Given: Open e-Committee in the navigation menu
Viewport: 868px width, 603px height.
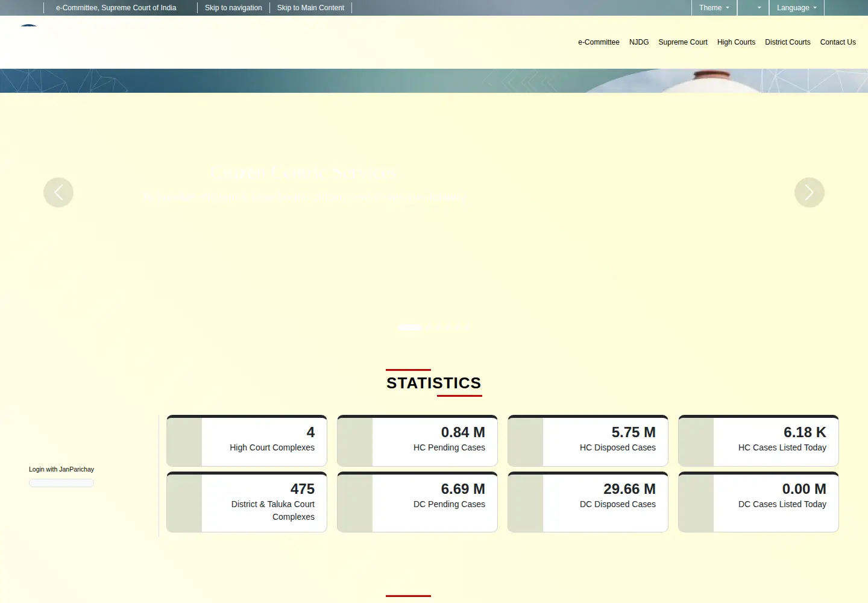Looking at the screenshot, I should click(599, 42).
